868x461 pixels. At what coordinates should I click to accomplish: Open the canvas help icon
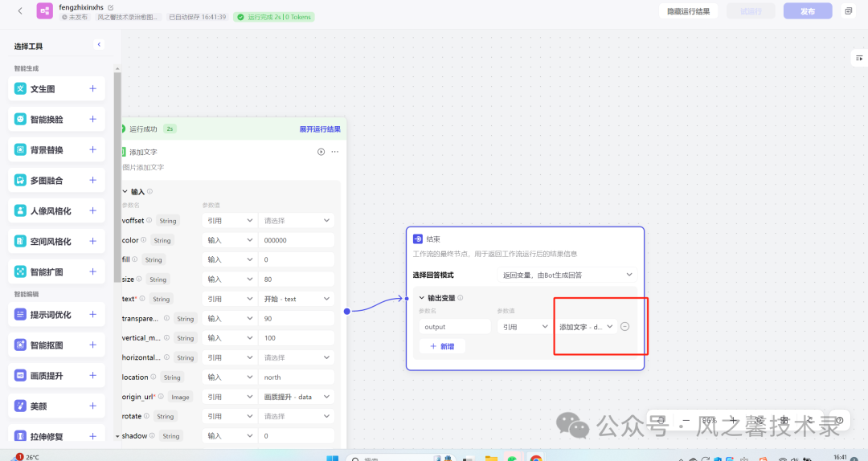(840, 420)
